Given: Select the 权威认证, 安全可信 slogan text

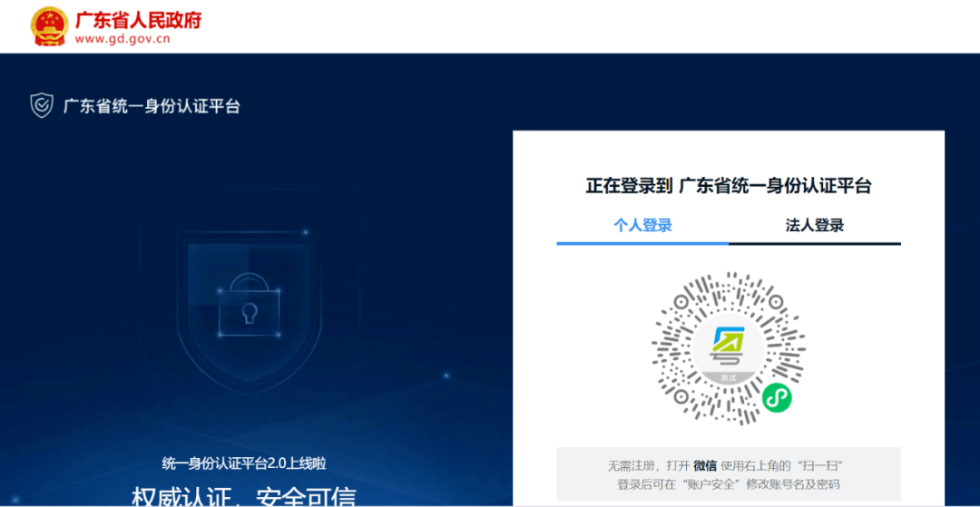Looking at the screenshot, I should tap(244, 496).
